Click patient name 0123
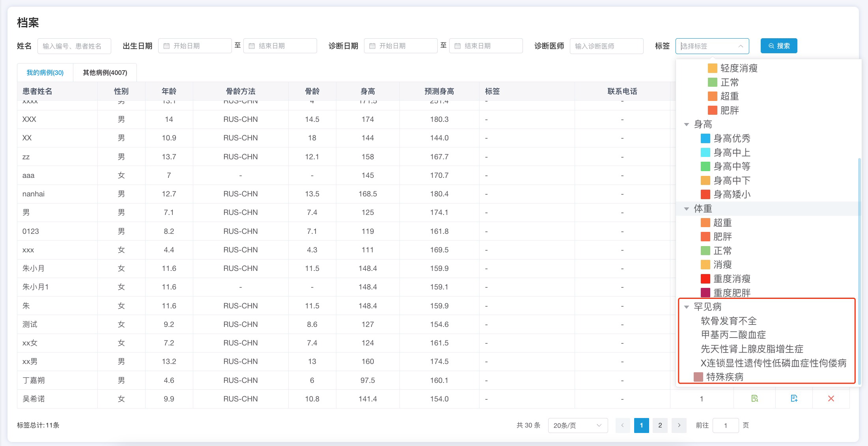Screen dimensions: 868x446 31,231
